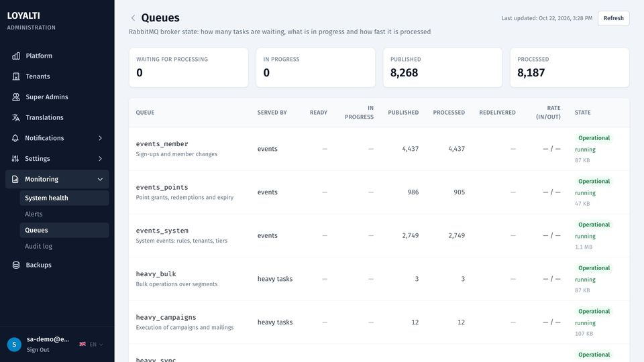Click Operational badge in events_system row
The width and height of the screenshot is (644, 362).
click(x=594, y=225)
